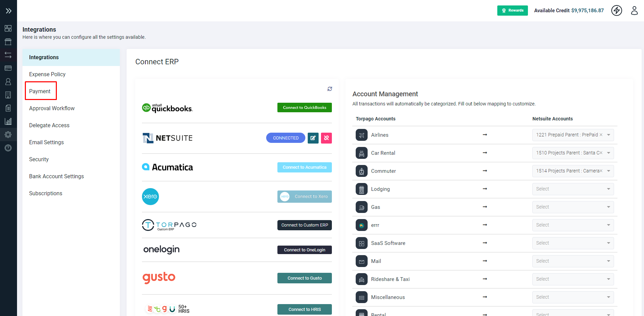The image size is (644, 316).
Task: Open the Transactions arrows icon in the sidebar
Action: click(x=8, y=55)
